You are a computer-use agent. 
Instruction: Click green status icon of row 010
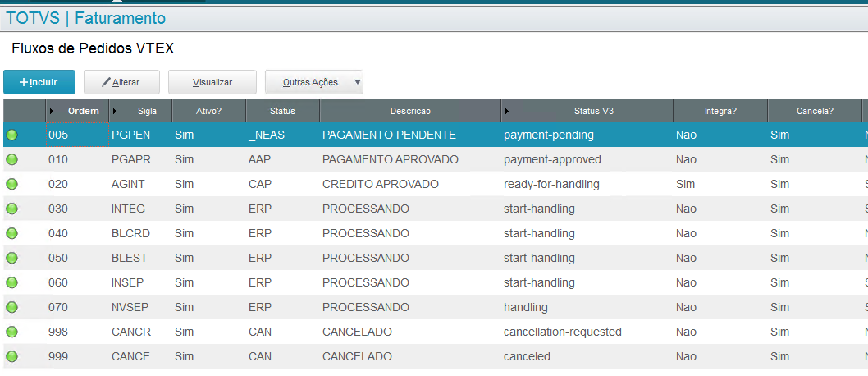(11, 159)
